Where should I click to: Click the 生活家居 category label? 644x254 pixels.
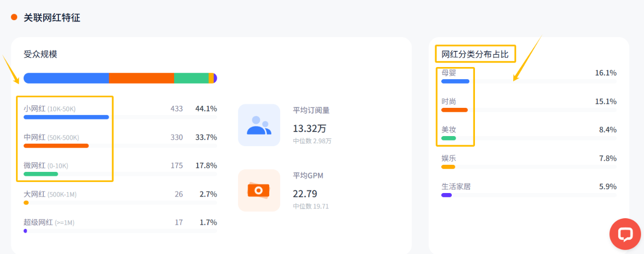point(456,186)
